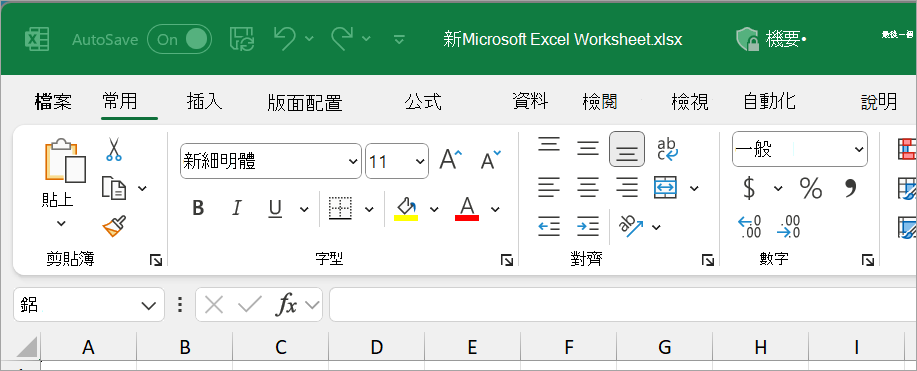Increase font size with larger A

[x=450, y=160]
